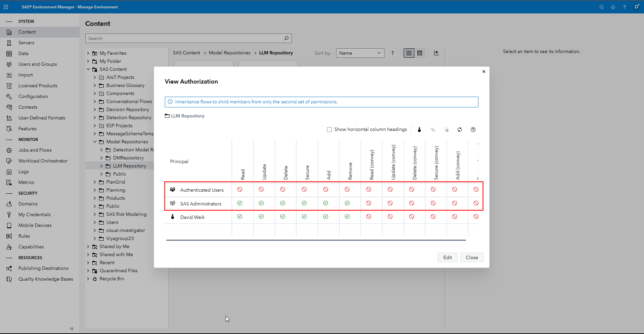
Task: Toggle Update permission for SAS Administrators
Action: tap(261, 203)
